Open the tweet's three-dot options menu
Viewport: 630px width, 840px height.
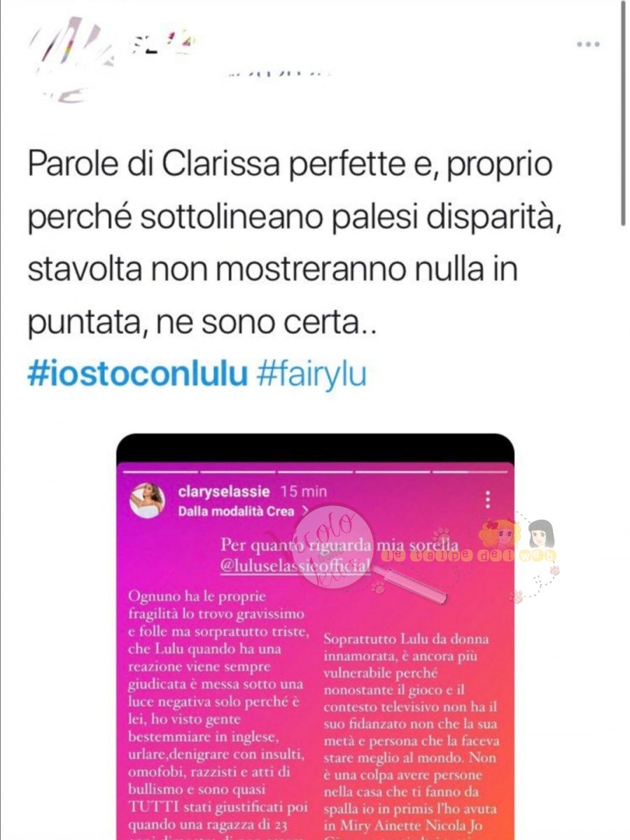[588, 44]
